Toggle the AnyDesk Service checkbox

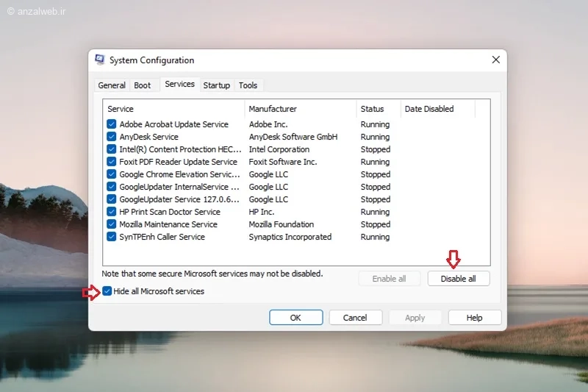(112, 137)
